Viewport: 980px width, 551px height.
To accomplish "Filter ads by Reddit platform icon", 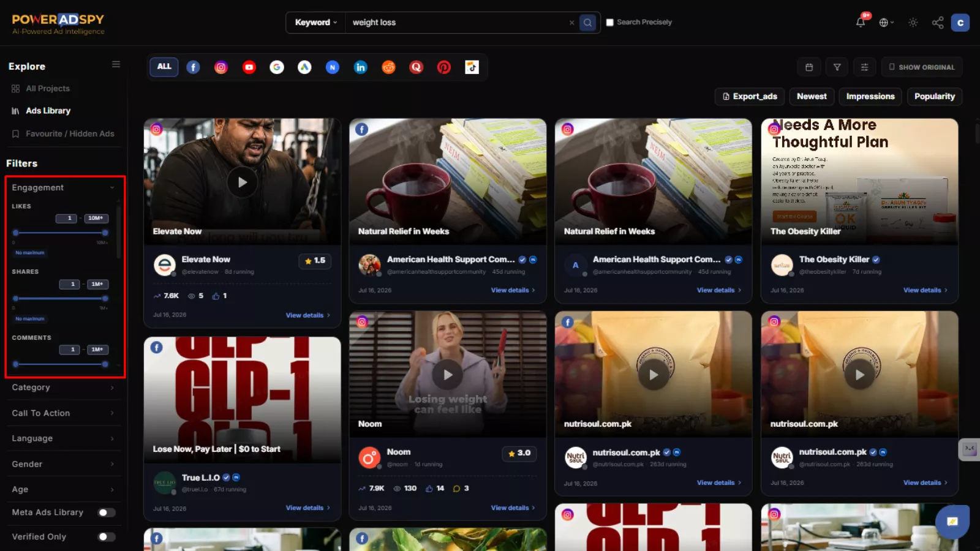I will pyautogui.click(x=388, y=67).
